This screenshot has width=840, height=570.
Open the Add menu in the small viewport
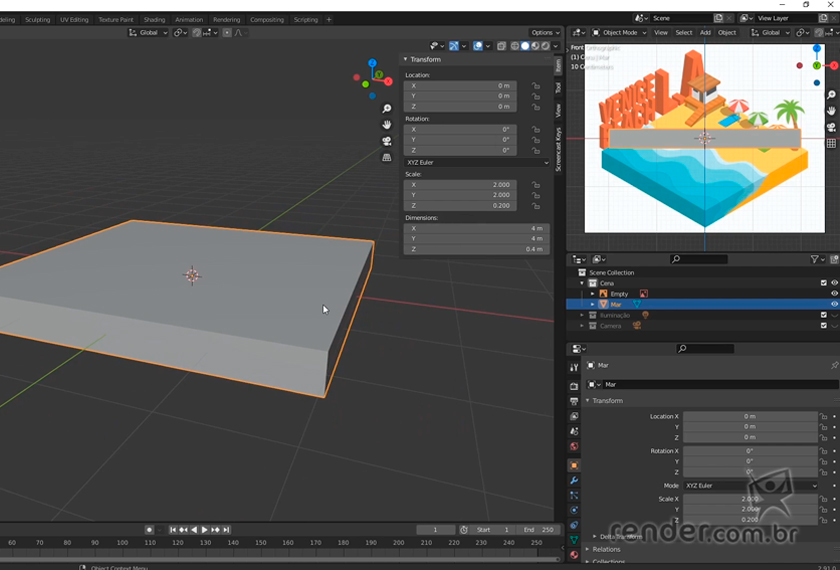coord(705,33)
